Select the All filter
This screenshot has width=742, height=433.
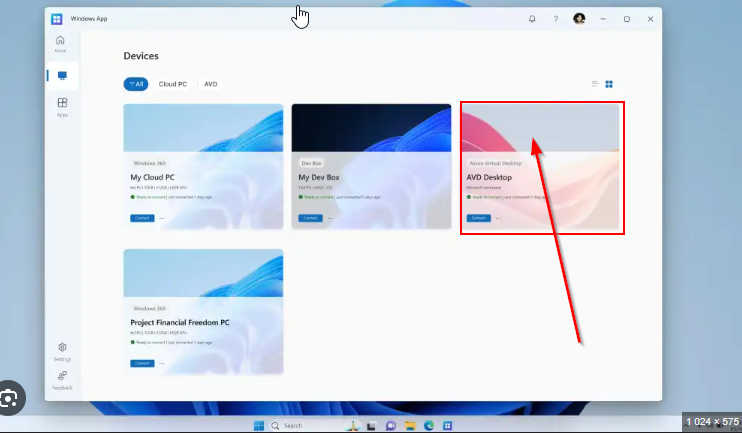pos(136,84)
